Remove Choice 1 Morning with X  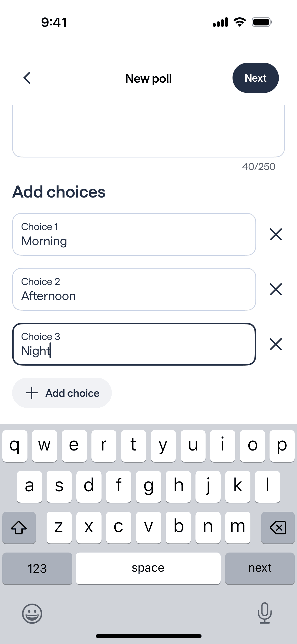click(x=276, y=234)
